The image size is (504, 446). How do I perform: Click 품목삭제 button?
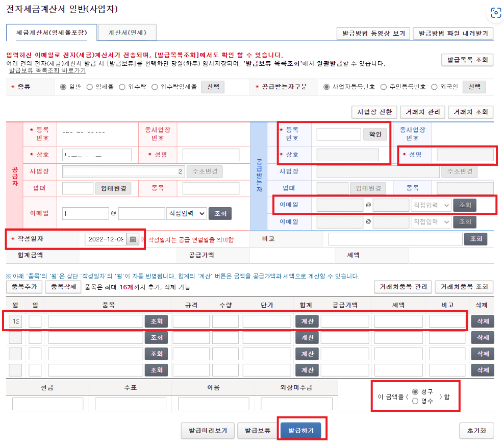point(63,287)
